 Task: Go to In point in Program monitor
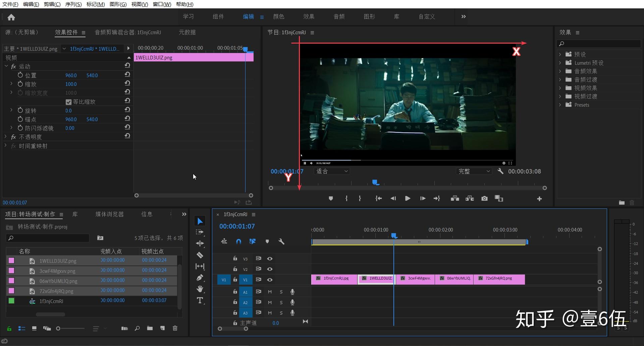pyautogui.click(x=379, y=199)
